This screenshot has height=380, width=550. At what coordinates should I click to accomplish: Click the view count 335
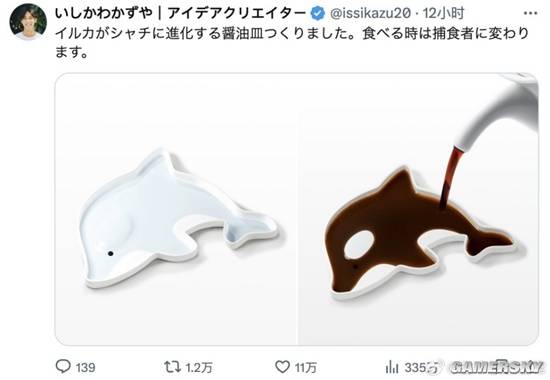416,367
